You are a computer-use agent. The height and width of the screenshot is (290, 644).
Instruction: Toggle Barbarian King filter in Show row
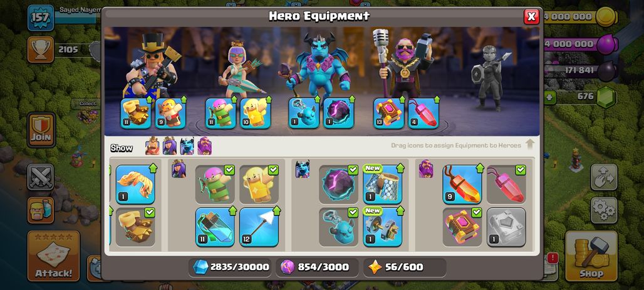tap(152, 146)
